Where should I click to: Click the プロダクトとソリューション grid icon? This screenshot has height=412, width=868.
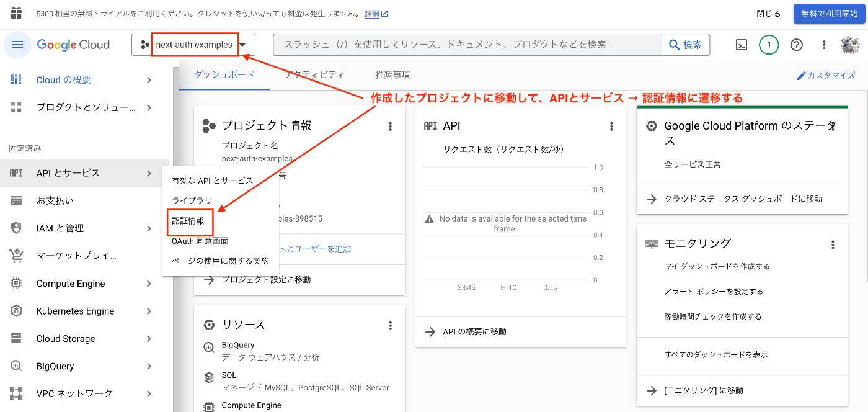click(16, 107)
